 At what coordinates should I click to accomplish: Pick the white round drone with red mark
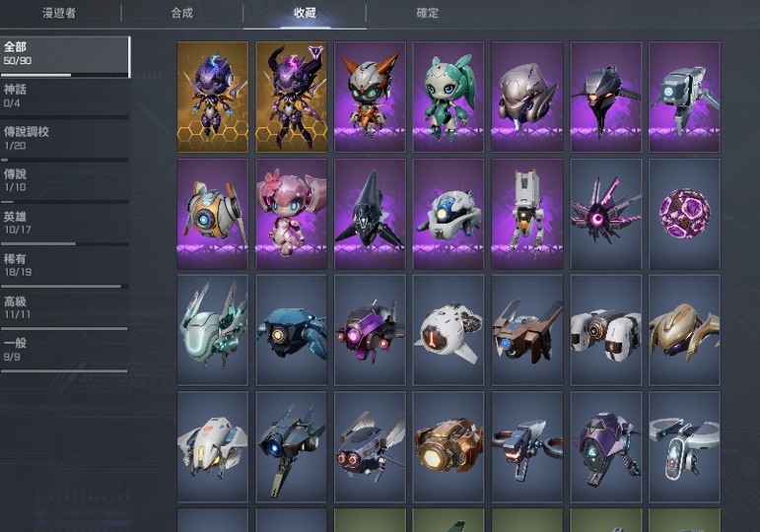[449, 330]
